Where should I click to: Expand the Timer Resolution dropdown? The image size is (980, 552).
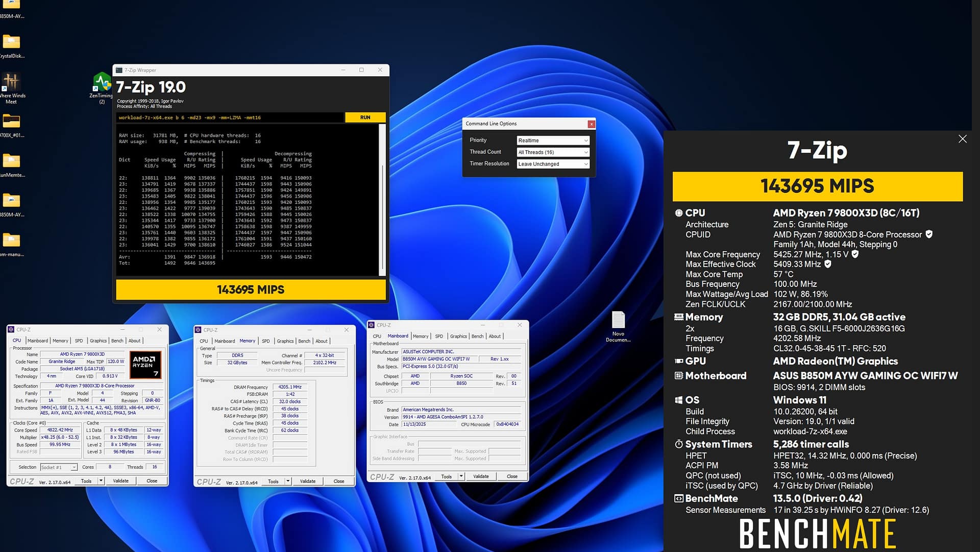point(553,164)
